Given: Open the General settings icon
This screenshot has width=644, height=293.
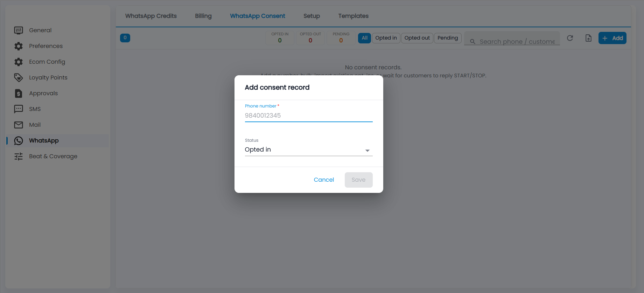Looking at the screenshot, I should [x=19, y=30].
